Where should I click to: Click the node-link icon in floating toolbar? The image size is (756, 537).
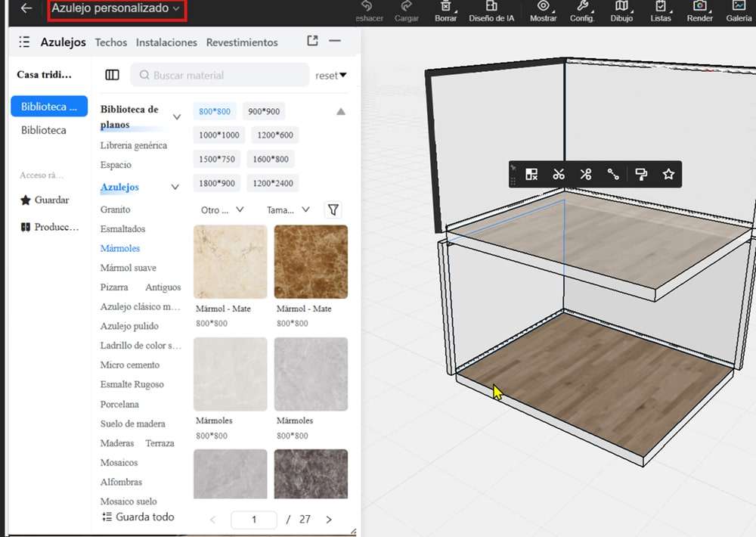tap(613, 174)
